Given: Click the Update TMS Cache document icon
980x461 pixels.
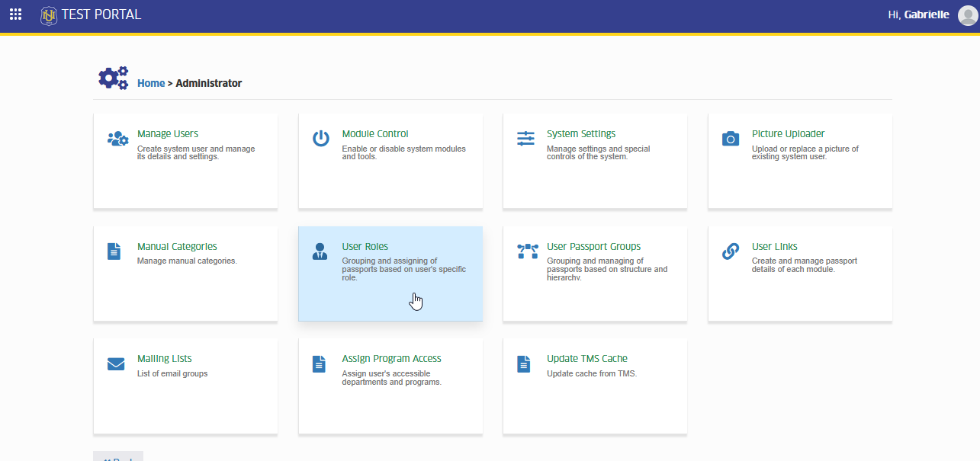Looking at the screenshot, I should click(x=523, y=364).
